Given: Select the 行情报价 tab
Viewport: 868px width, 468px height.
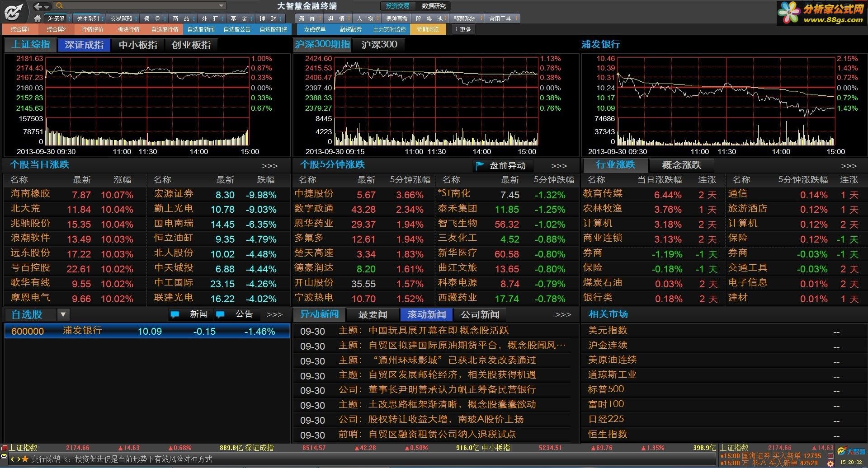Looking at the screenshot, I should coord(92,29).
